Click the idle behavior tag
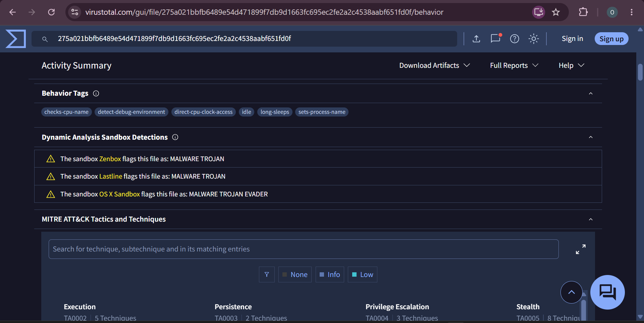The image size is (644, 323). [x=247, y=112]
